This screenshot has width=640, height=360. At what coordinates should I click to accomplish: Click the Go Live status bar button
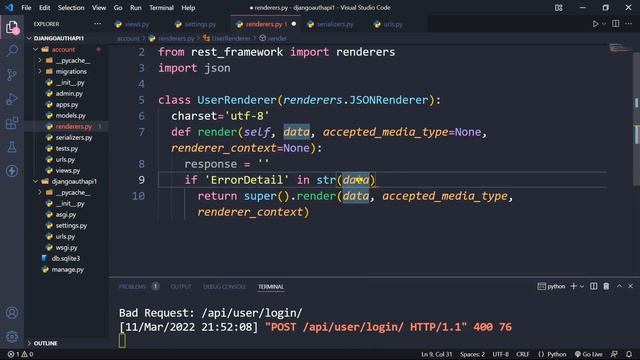point(588,354)
